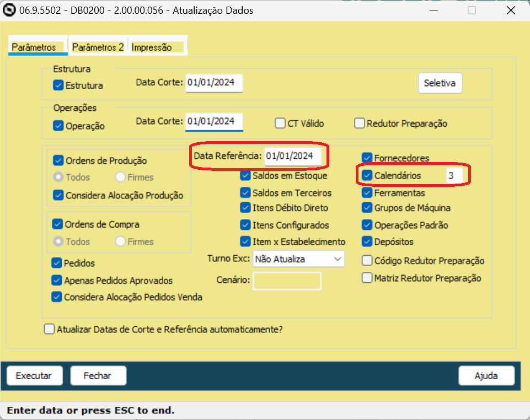530x420 pixels.
Task: Toggle Considera Alocação Produção checkbox
Action: click(58, 195)
